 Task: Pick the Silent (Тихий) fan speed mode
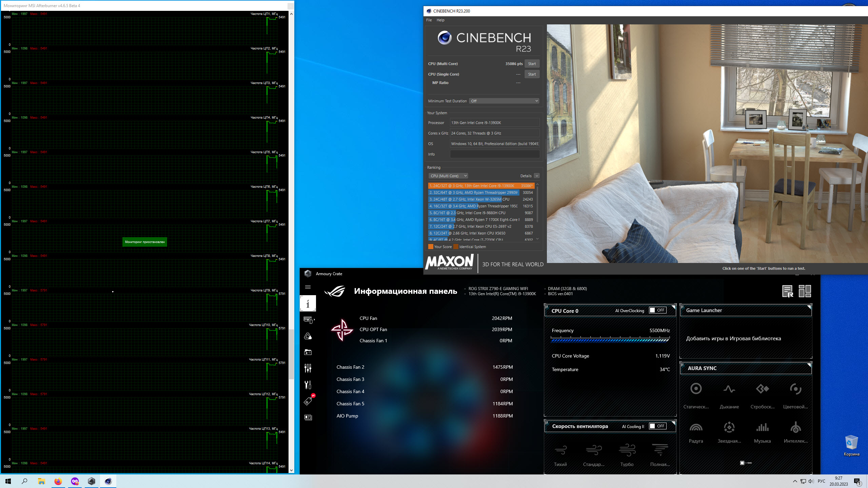pos(560,450)
